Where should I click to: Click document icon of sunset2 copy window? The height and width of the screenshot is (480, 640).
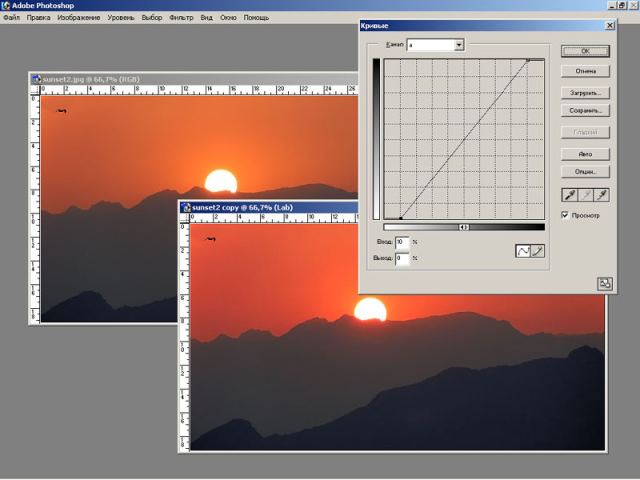coord(187,207)
